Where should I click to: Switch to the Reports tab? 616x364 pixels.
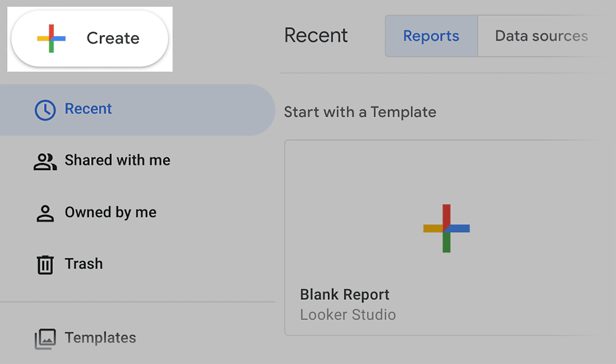coord(431,36)
